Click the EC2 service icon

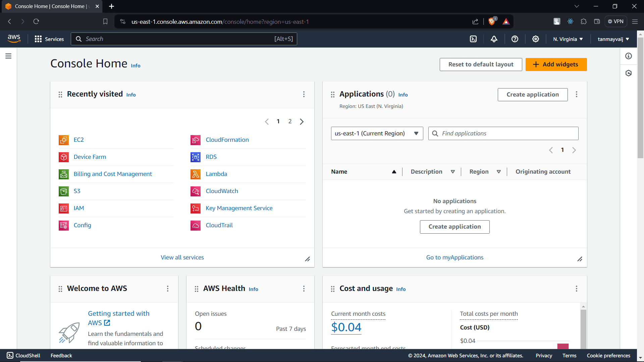63,140
